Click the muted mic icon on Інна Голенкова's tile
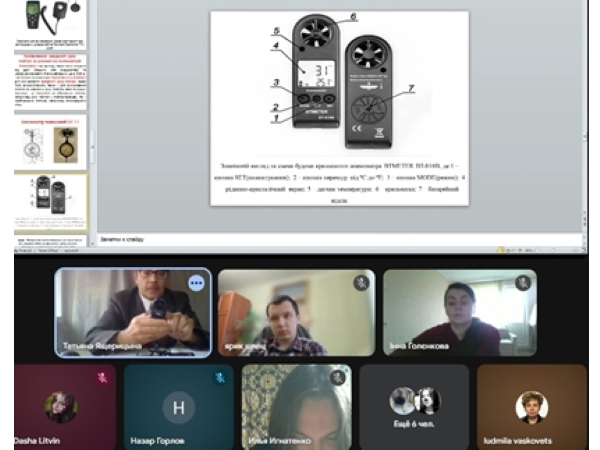Image resolution: width=600 pixels, height=450 pixels. click(523, 284)
